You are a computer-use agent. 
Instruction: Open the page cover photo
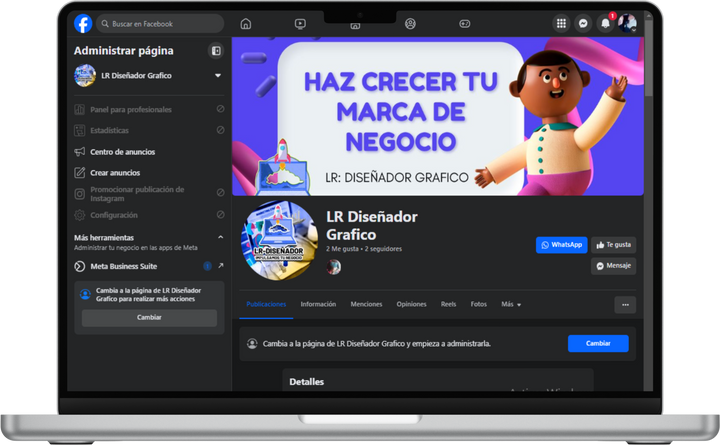438,116
